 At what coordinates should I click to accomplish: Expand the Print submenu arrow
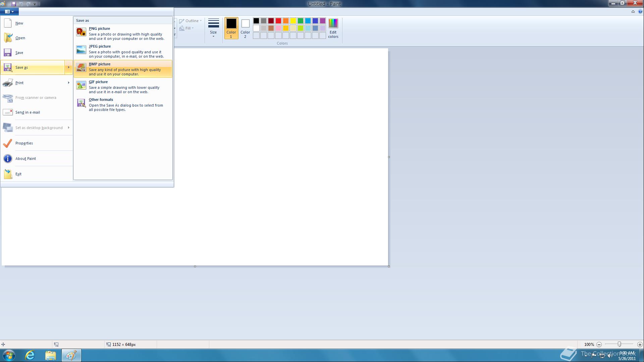(x=68, y=83)
